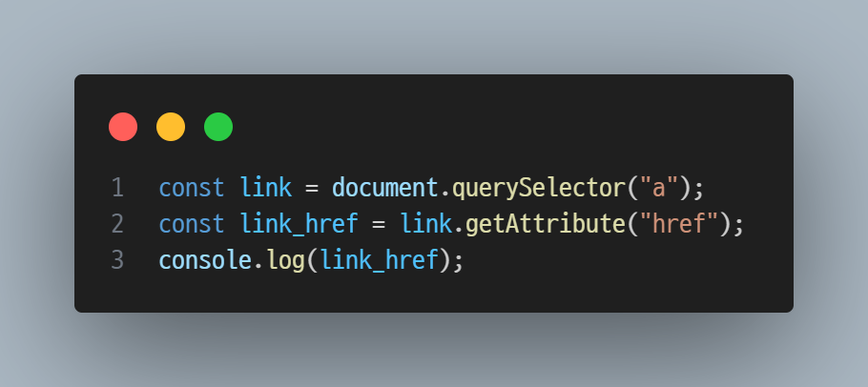Image resolution: width=868 pixels, height=387 pixels.
Task: Click the getAttribute method name
Action: click(x=546, y=224)
